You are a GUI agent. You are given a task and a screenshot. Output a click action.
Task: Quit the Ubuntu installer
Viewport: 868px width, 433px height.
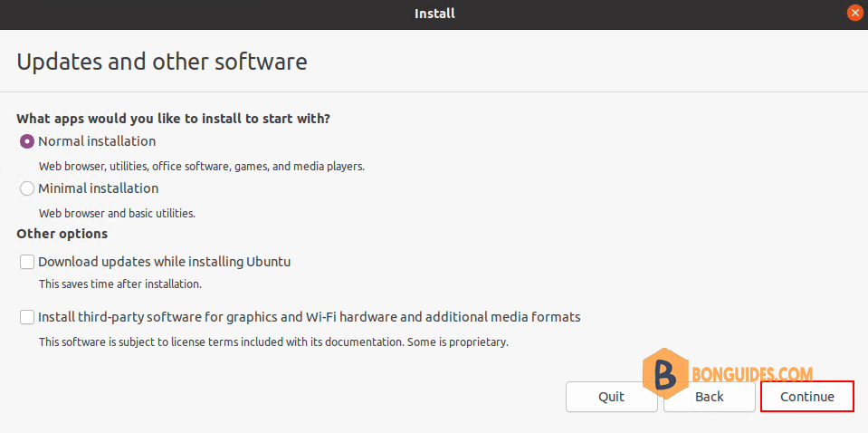click(x=612, y=397)
